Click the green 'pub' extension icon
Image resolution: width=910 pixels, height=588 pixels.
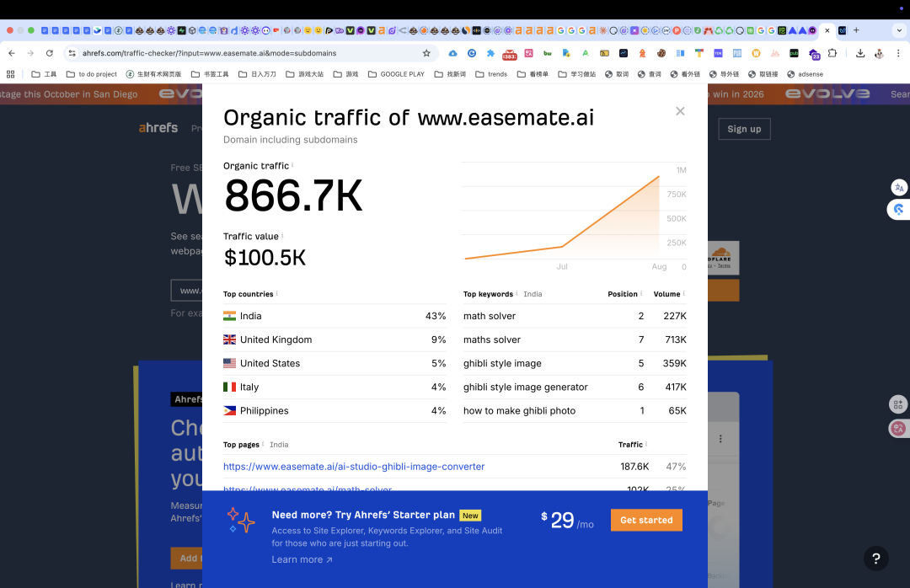[x=794, y=53]
